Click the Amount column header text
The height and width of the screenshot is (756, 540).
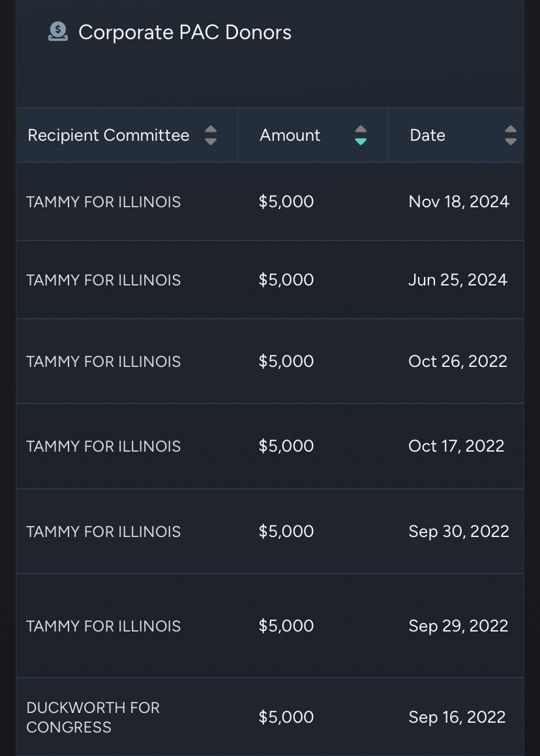coord(290,135)
